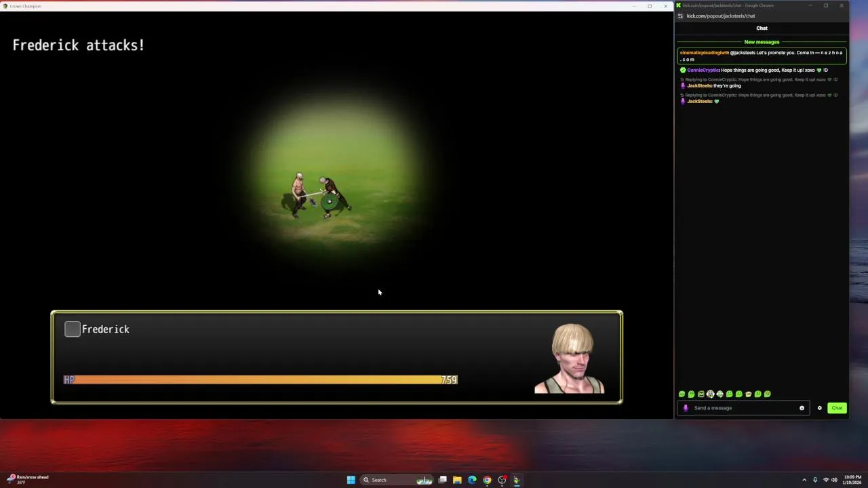Click the green Chat send button
The height and width of the screenshot is (488, 868).
click(x=837, y=408)
